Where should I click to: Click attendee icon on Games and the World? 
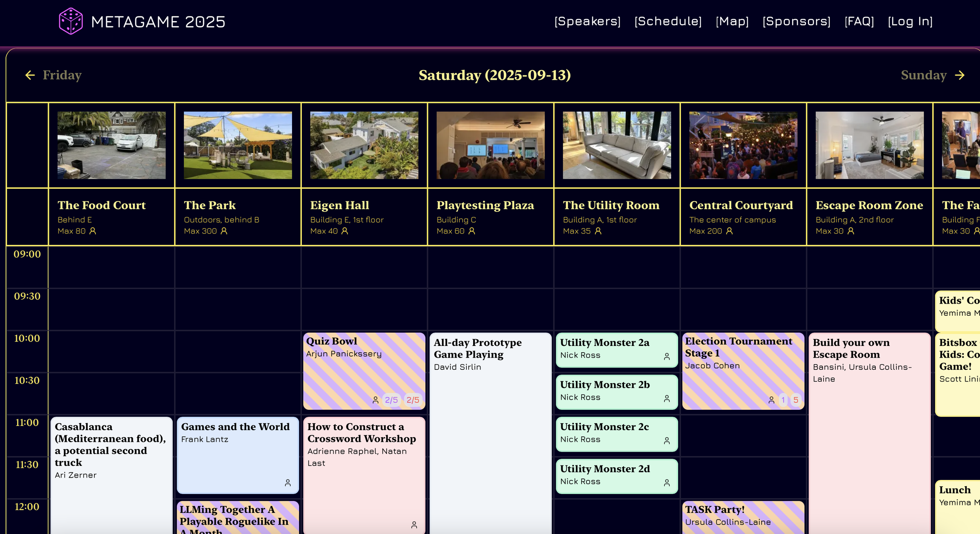coord(288,483)
